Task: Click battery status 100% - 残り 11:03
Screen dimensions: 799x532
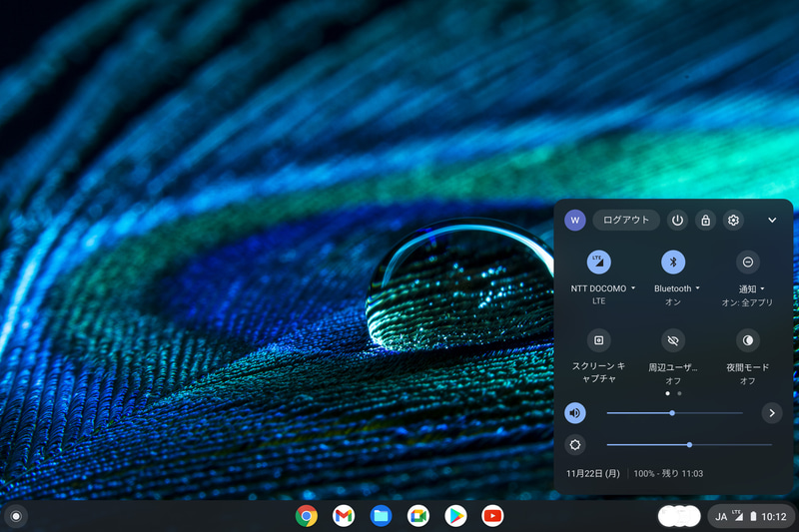Action: (668, 473)
